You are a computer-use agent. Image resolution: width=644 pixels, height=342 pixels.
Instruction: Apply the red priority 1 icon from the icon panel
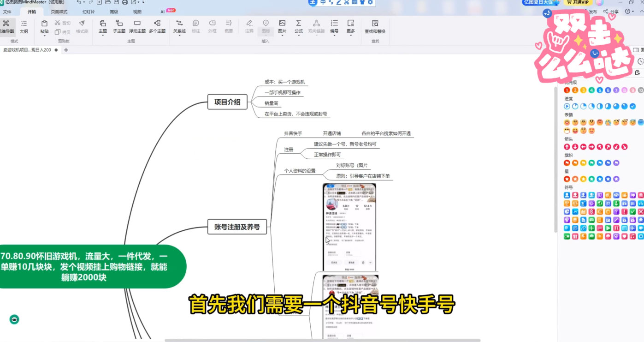pyautogui.click(x=567, y=90)
